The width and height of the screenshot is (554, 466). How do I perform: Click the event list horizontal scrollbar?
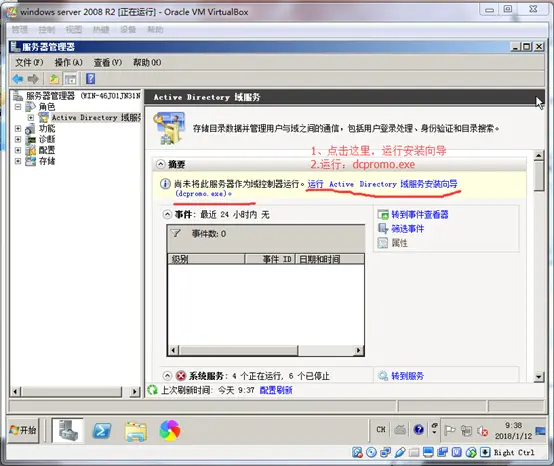pyautogui.click(x=266, y=350)
